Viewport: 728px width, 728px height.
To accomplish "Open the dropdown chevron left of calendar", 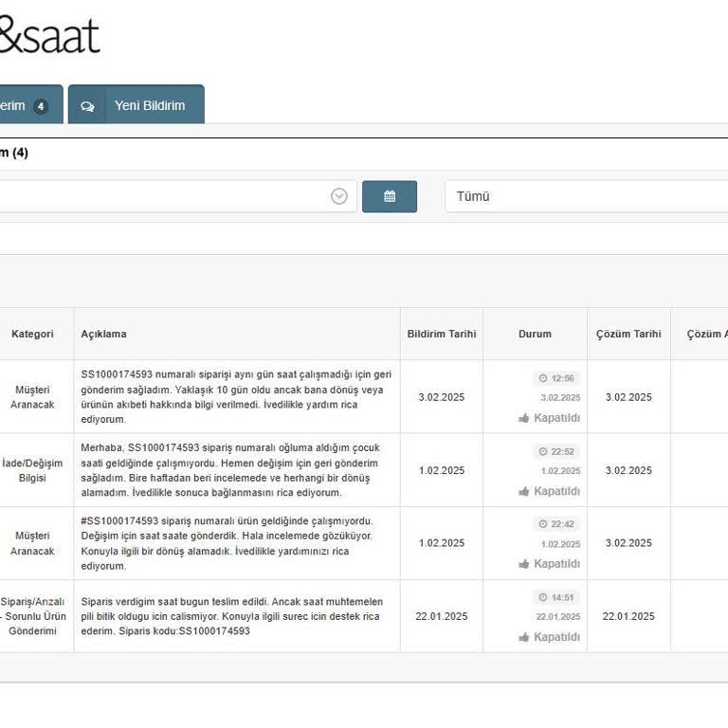I will [x=339, y=196].
